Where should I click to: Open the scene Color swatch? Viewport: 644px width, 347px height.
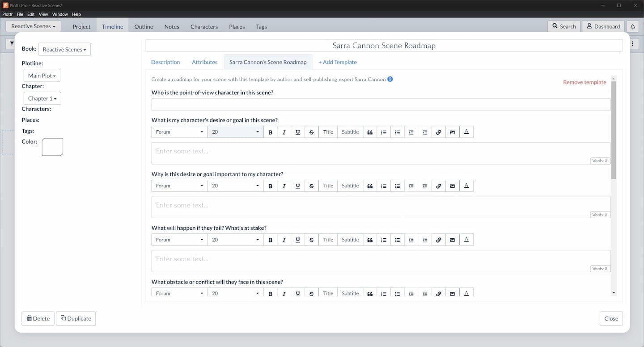coord(52,147)
